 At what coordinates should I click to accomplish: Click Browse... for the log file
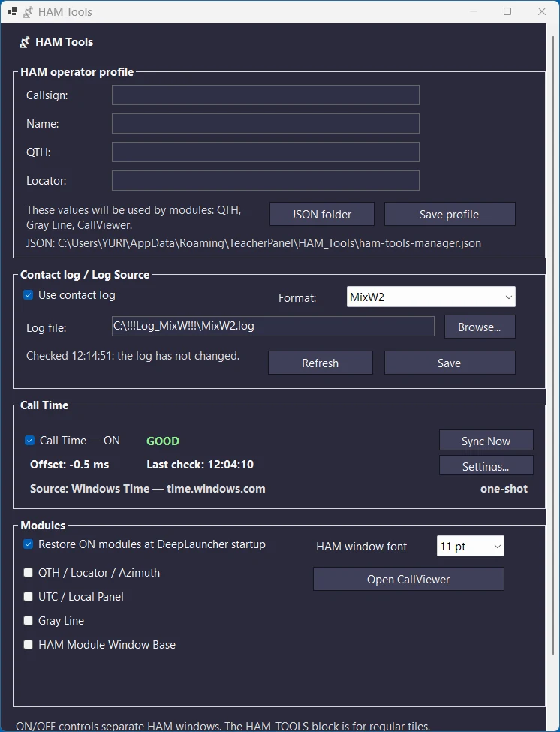point(480,327)
